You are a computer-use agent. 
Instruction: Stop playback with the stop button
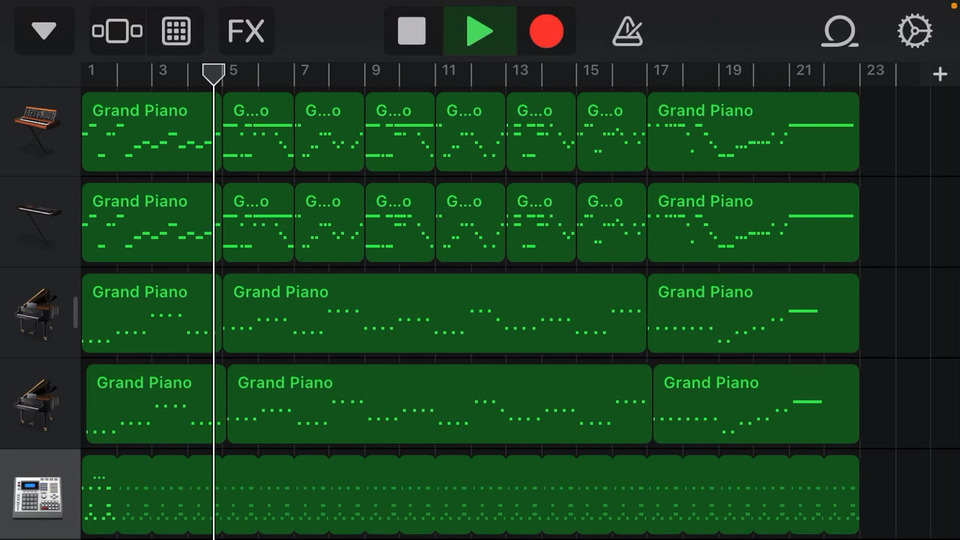point(412,31)
